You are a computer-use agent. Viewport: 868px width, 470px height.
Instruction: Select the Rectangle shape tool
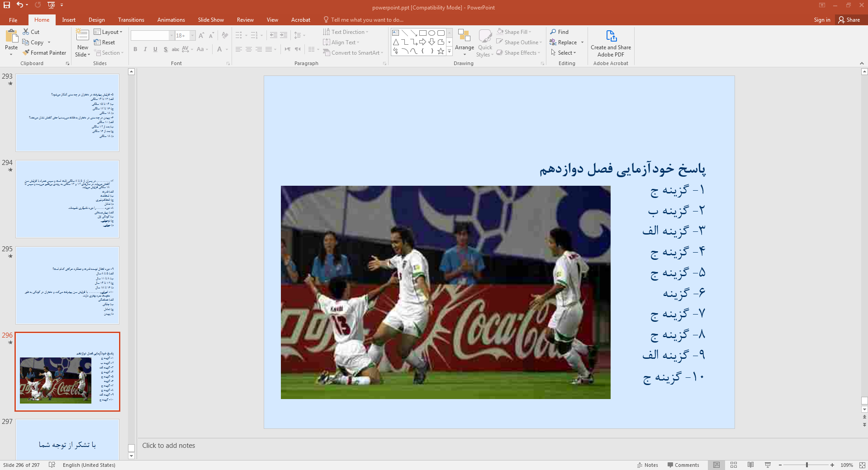(422, 33)
